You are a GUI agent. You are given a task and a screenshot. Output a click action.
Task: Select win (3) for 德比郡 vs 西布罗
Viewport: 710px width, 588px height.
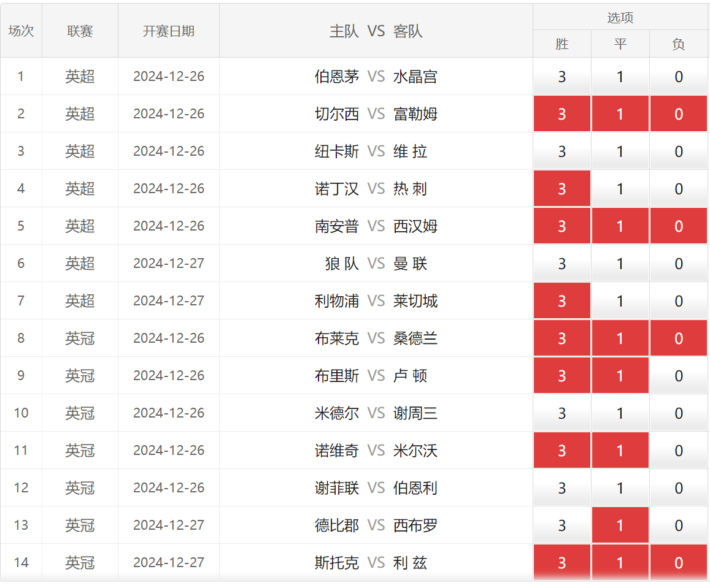[x=562, y=525]
